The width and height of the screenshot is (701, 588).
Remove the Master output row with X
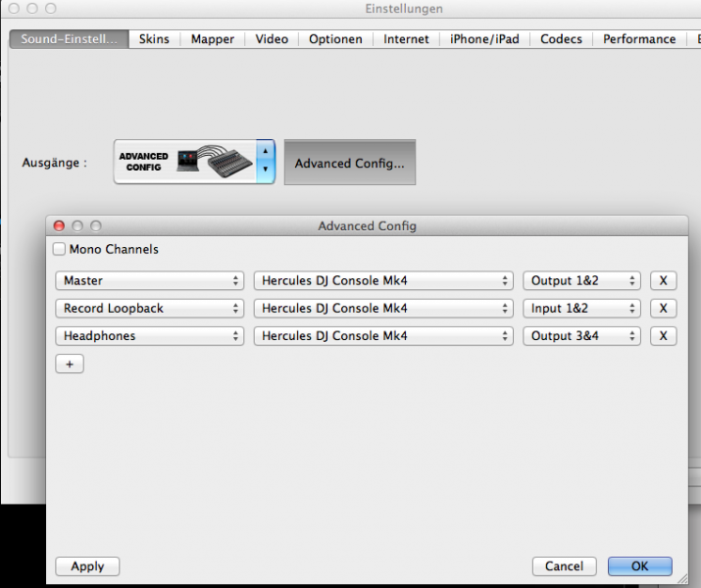[x=663, y=281]
